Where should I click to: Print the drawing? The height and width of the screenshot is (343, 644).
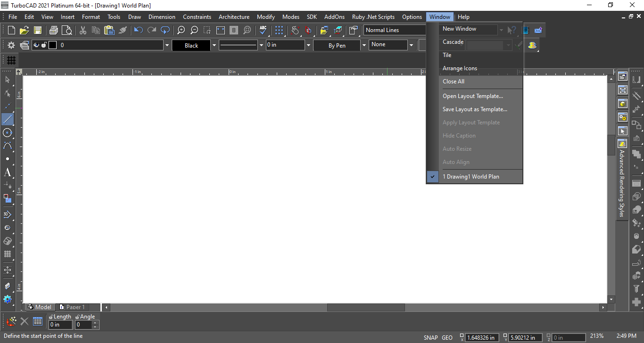coord(54,30)
